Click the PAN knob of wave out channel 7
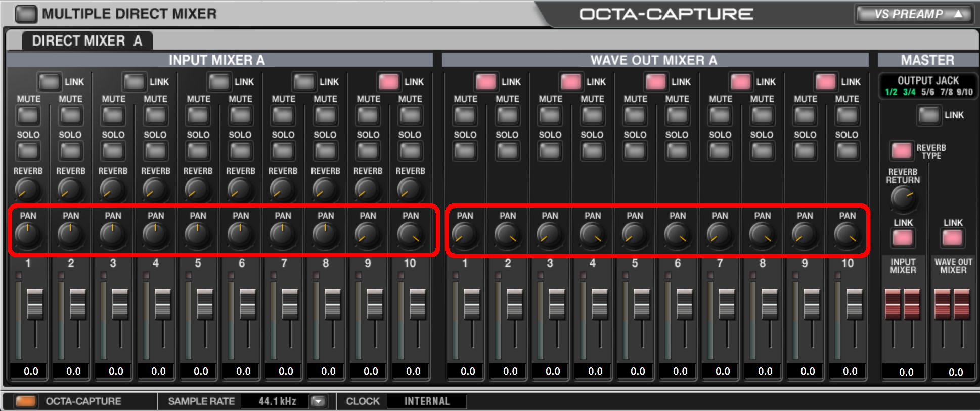 tap(720, 235)
